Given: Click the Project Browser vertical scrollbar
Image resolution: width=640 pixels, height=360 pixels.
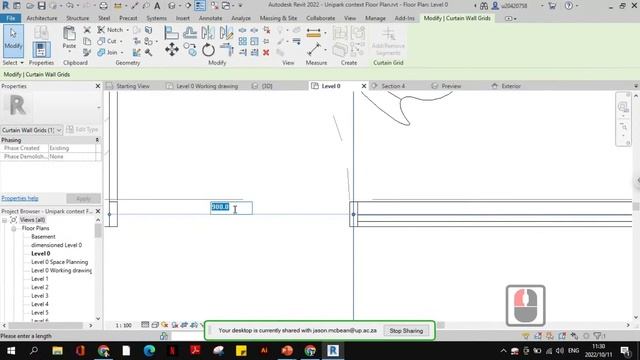Looking at the screenshot, I should pos(98,269).
